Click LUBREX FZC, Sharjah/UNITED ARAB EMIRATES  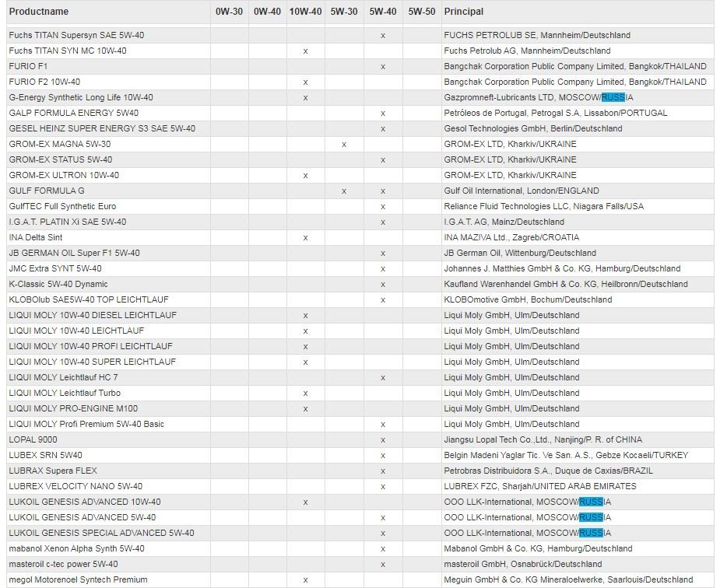[x=540, y=488]
